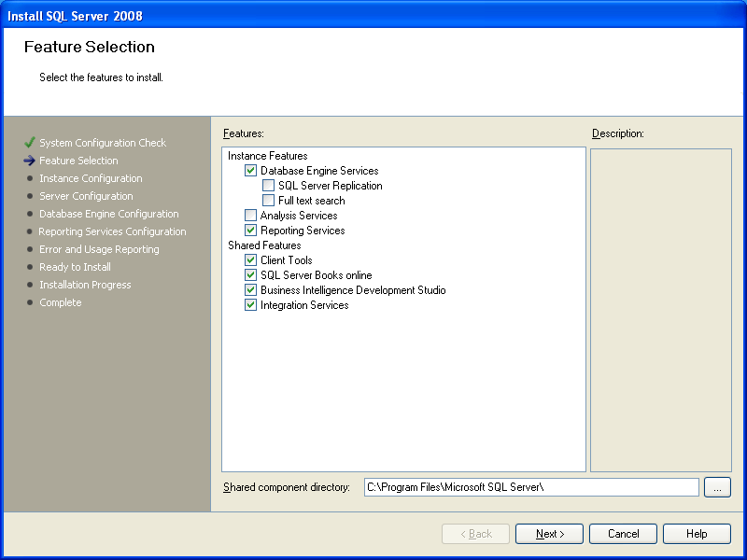Select Business Intelligence Development Studio label
747x560 pixels.
(x=353, y=290)
